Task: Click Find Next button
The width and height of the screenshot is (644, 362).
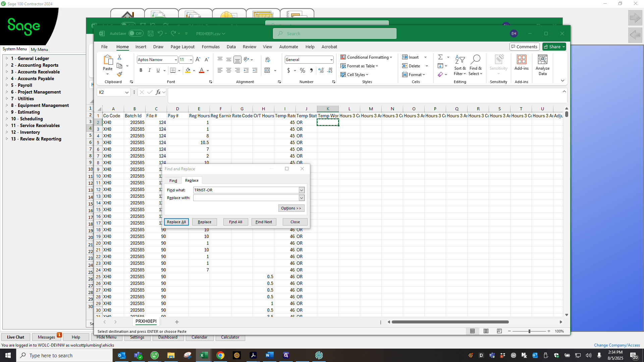Action: tap(264, 222)
